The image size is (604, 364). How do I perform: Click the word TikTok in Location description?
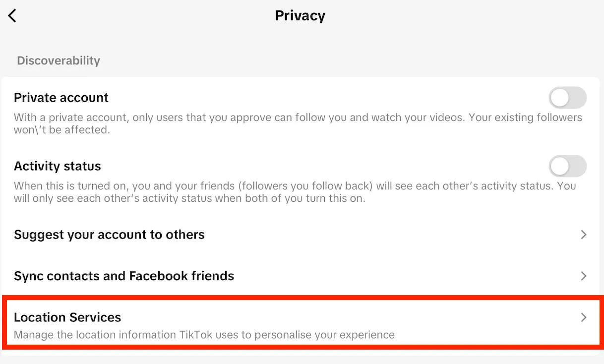(x=195, y=335)
